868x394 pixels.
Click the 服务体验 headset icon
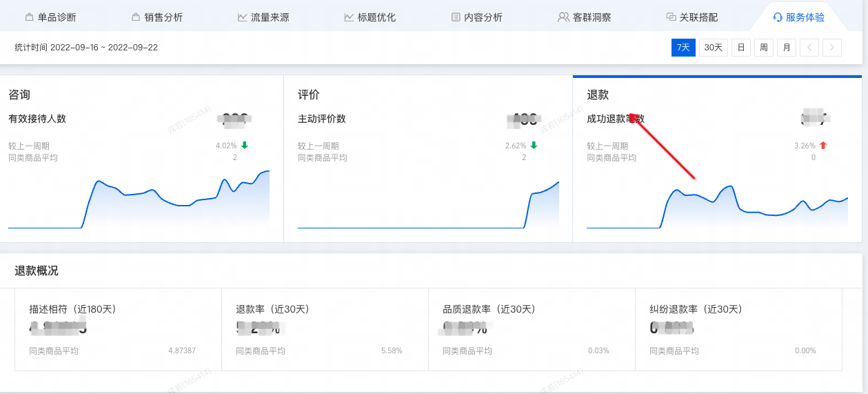(778, 17)
